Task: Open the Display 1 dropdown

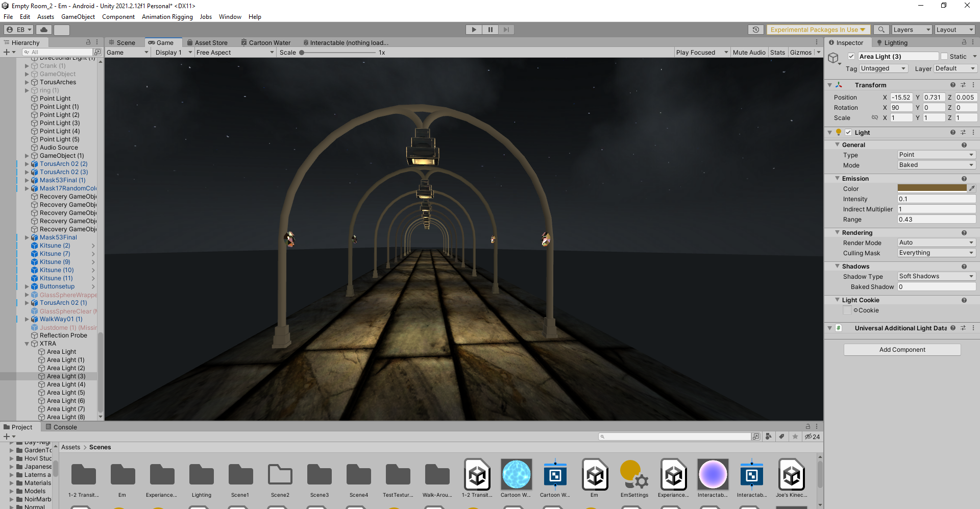Action: click(x=173, y=52)
